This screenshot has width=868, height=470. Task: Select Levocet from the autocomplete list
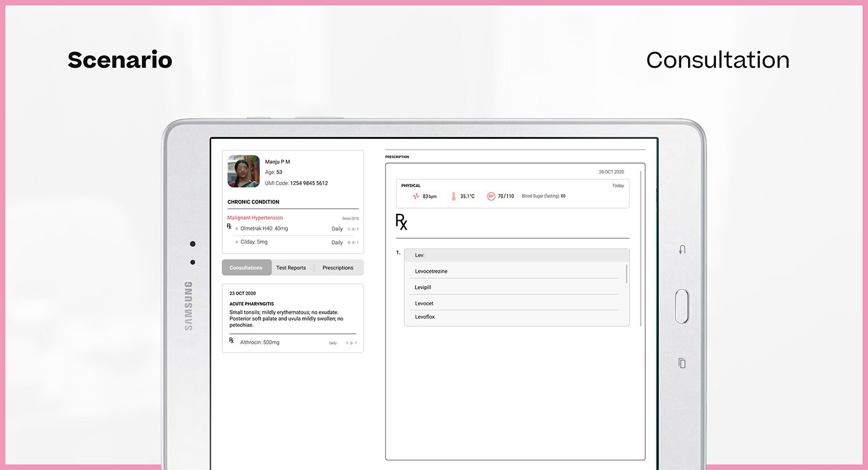click(424, 304)
